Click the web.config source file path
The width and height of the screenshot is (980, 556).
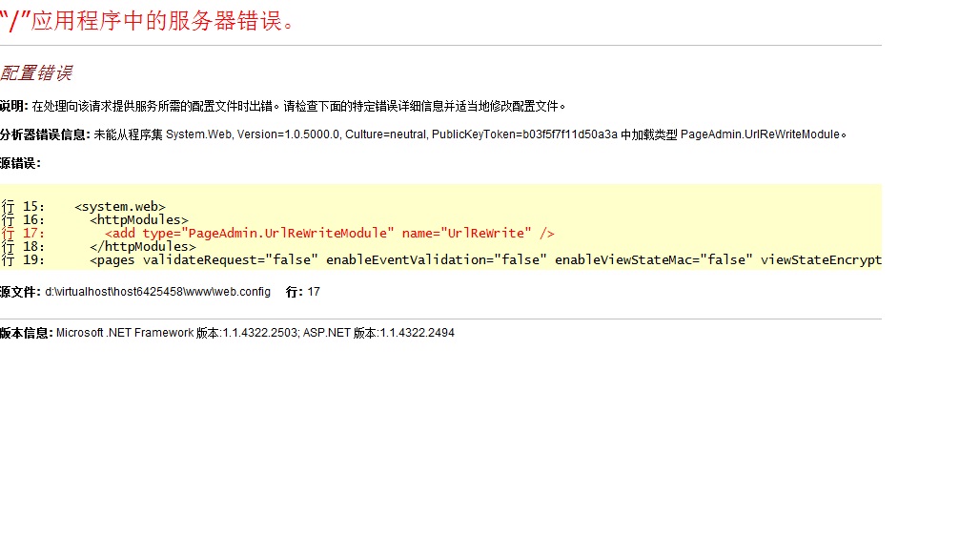(157, 292)
